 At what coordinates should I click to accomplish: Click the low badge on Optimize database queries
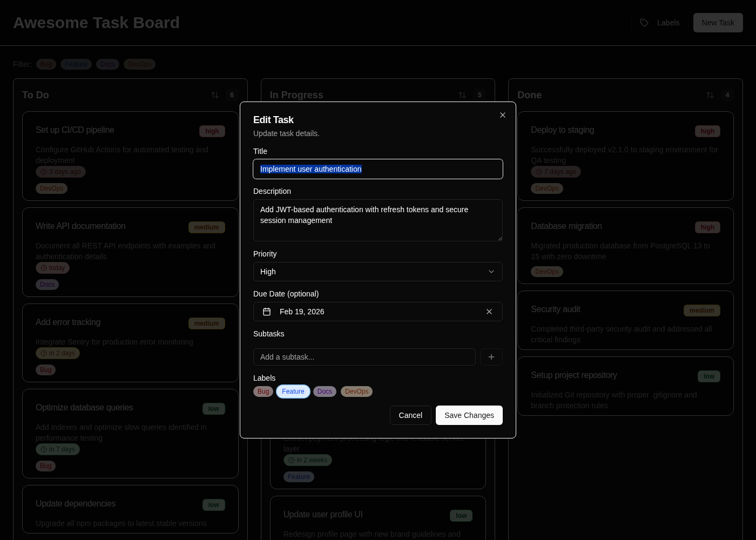click(214, 409)
